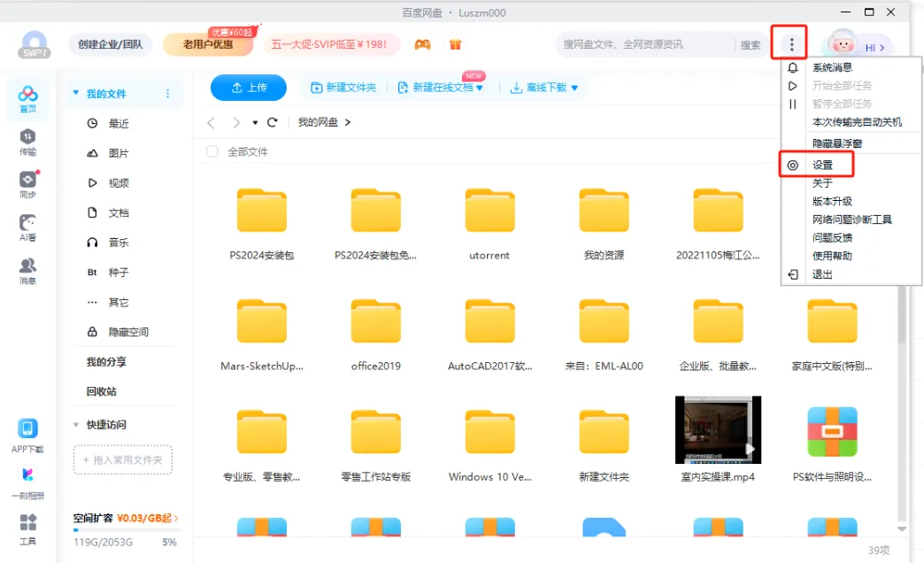Open 离线下载 dropdown arrow

point(574,88)
